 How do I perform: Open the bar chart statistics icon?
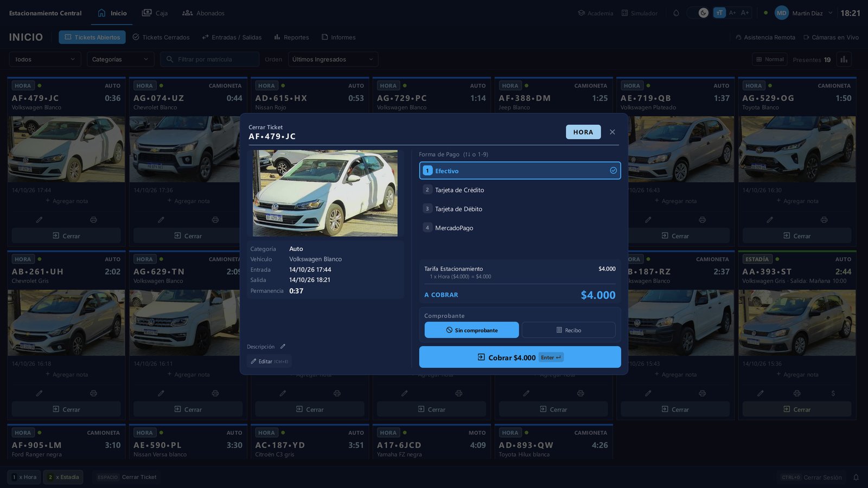(x=844, y=59)
